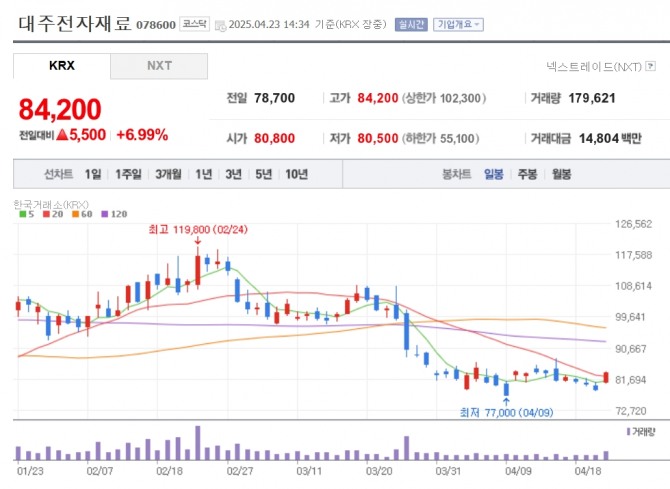
Task: Click the 코스닥 market badge
Action: (x=194, y=24)
